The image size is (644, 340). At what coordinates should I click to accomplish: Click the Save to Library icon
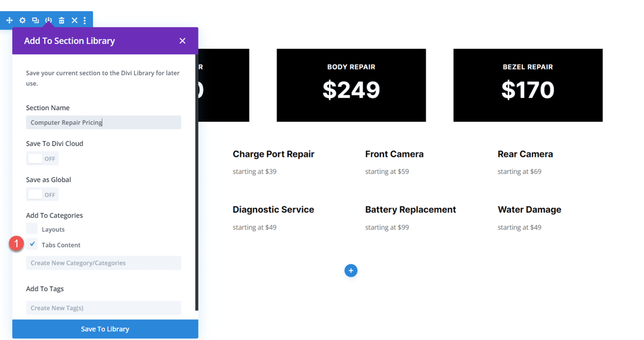tap(48, 20)
